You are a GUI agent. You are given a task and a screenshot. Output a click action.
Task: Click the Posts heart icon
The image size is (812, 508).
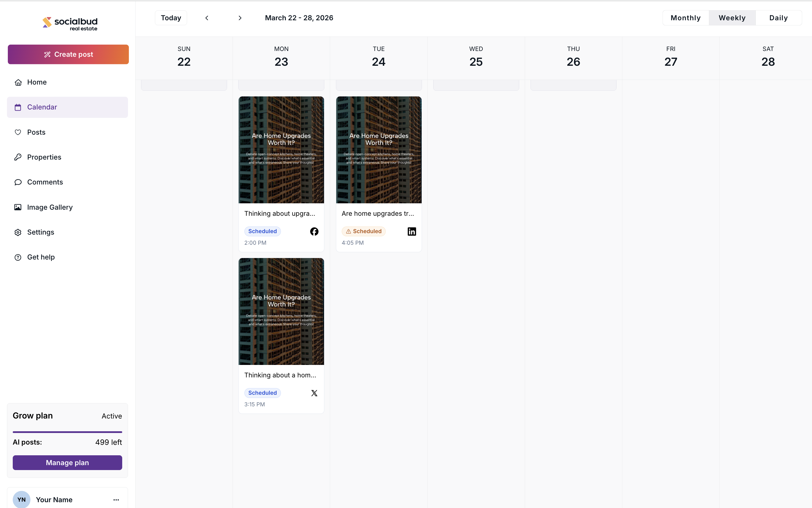pyautogui.click(x=18, y=132)
